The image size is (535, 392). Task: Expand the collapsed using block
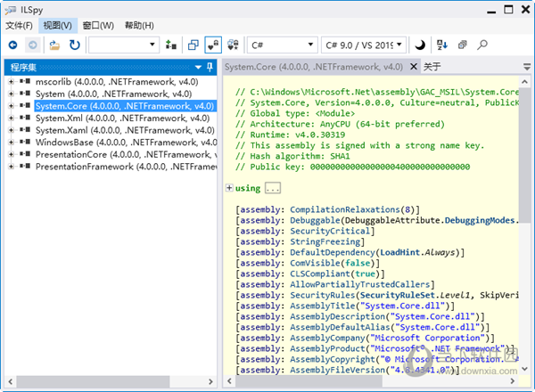coord(229,188)
